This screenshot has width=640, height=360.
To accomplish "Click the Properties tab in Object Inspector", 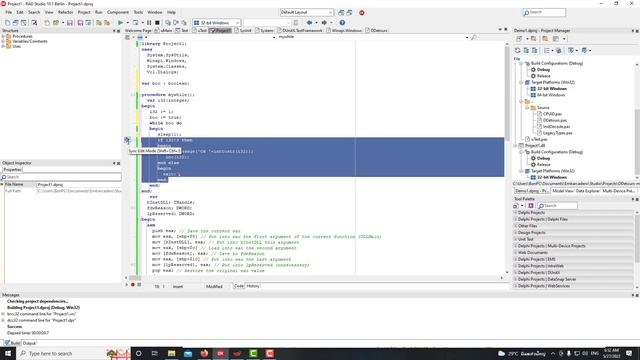I will pyautogui.click(x=12, y=170).
